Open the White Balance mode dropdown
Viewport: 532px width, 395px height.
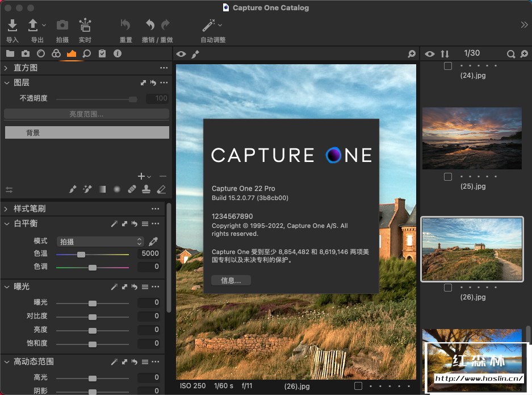tap(100, 242)
